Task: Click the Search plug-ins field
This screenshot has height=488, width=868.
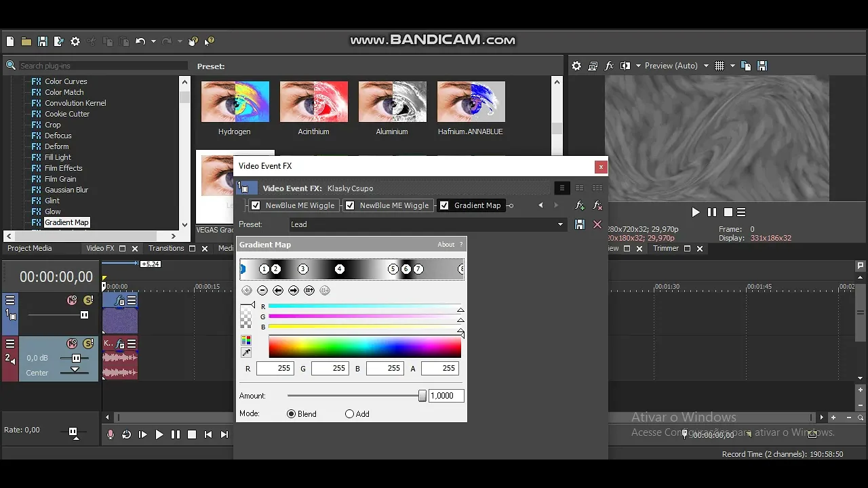Action: tap(102, 66)
